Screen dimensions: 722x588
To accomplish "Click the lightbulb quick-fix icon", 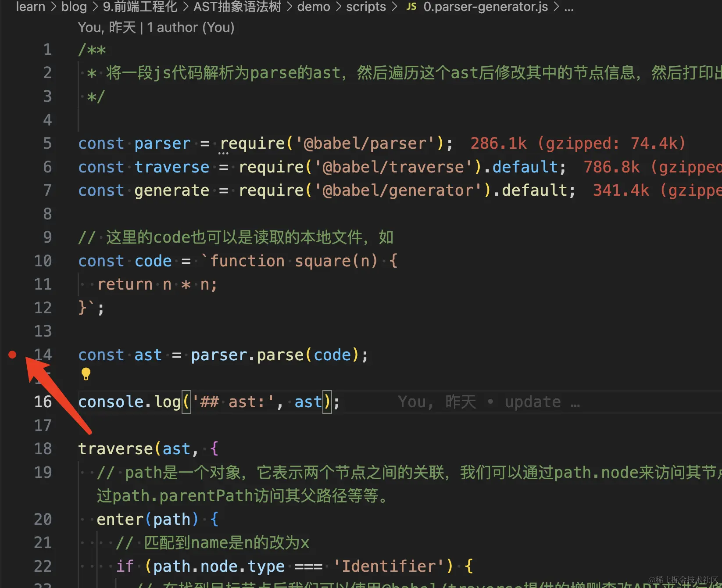I will pos(86,373).
